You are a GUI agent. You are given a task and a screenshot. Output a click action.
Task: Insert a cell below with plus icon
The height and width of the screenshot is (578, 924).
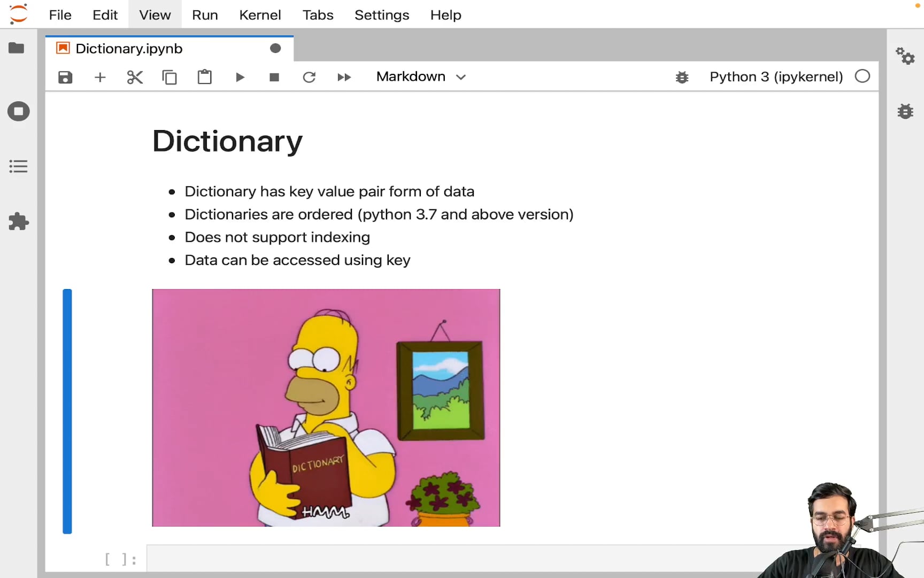100,78
